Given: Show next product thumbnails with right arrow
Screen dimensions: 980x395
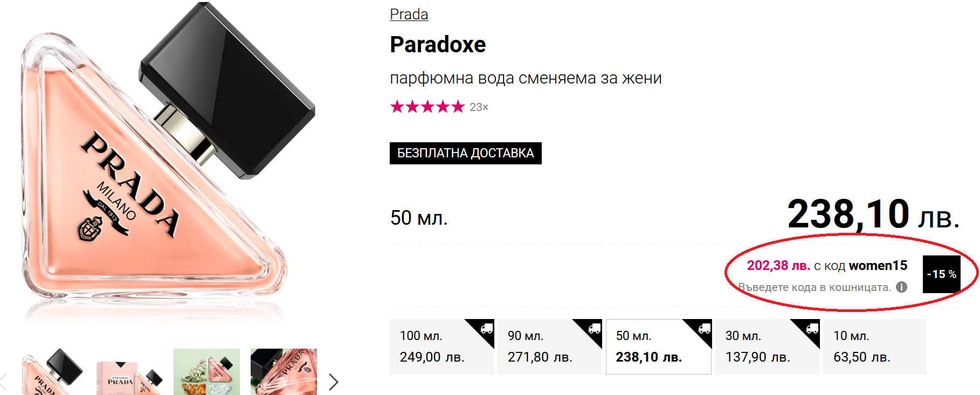Looking at the screenshot, I should point(334,382).
